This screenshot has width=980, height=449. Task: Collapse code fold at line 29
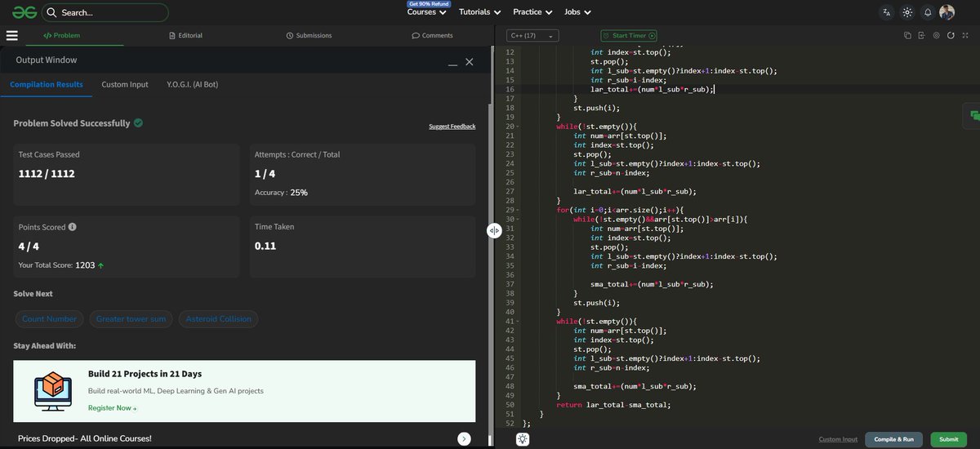click(x=519, y=210)
